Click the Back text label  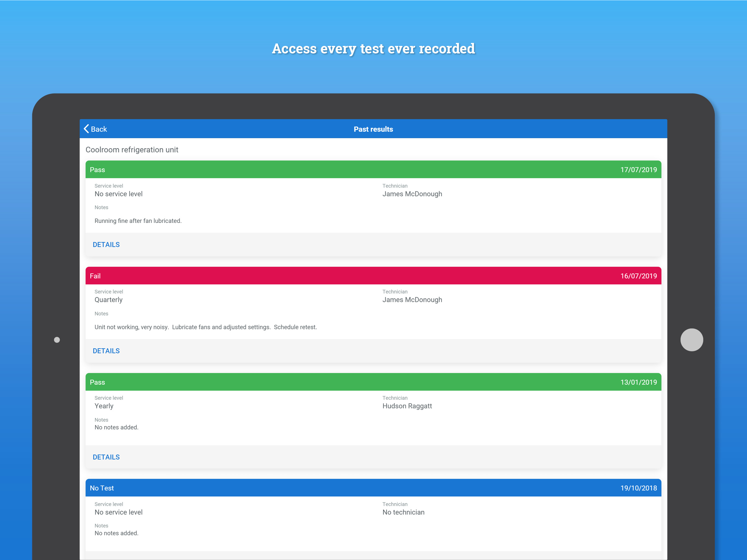(x=99, y=129)
